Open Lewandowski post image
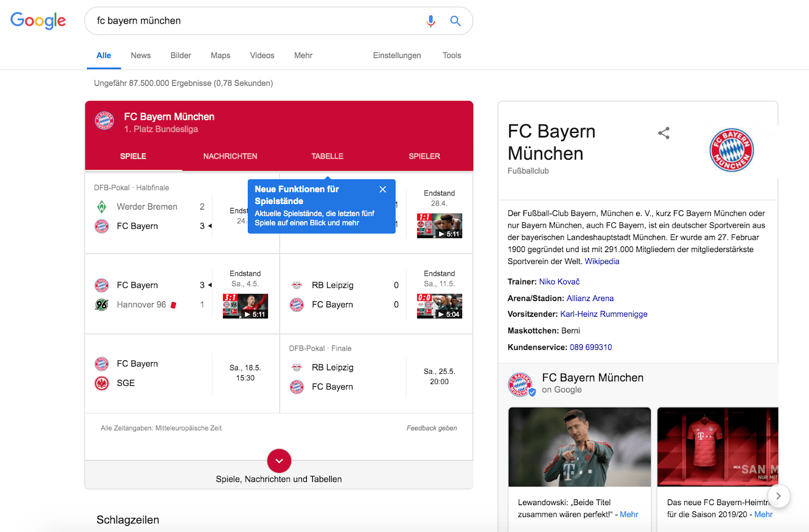The width and height of the screenshot is (809, 532). click(579, 447)
